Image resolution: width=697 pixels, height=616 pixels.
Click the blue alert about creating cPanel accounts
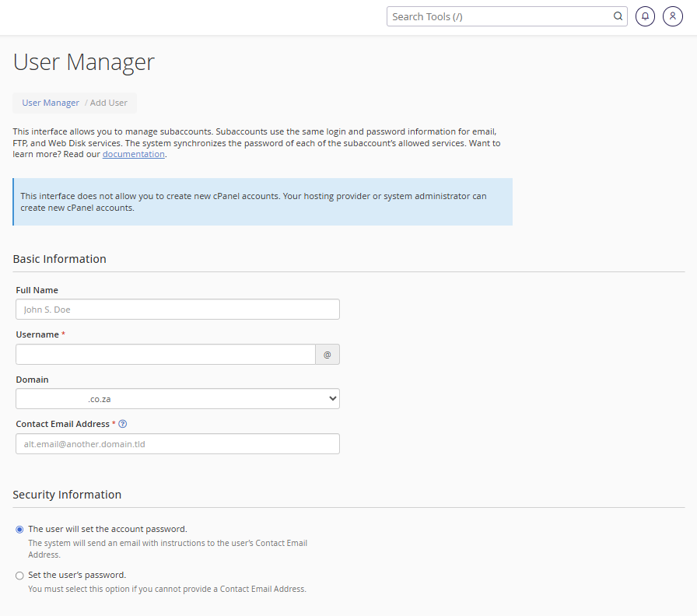click(262, 202)
